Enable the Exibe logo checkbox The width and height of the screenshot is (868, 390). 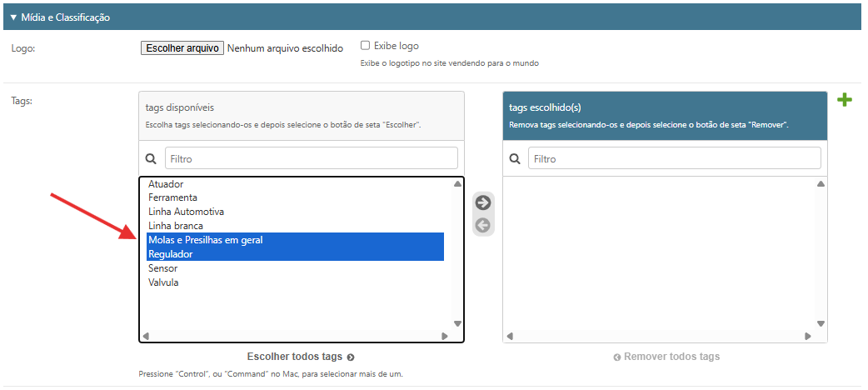(x=365, y=45)
